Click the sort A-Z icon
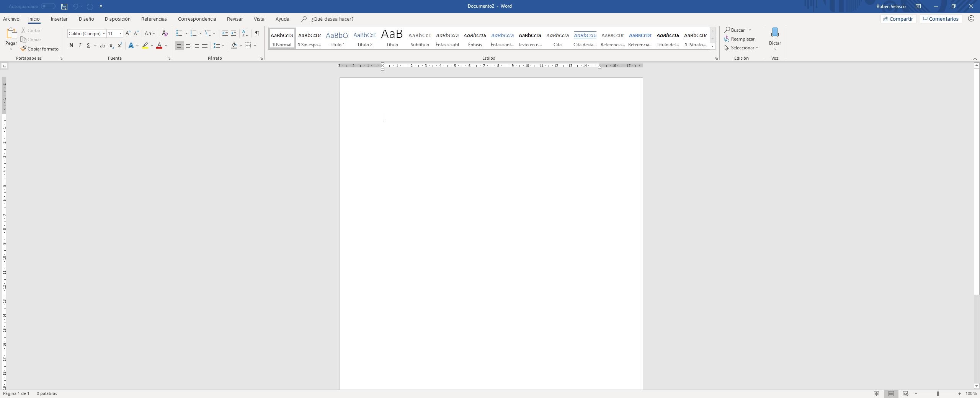The width and height of the screenshot is (980, 398). [x=245, y=33]
